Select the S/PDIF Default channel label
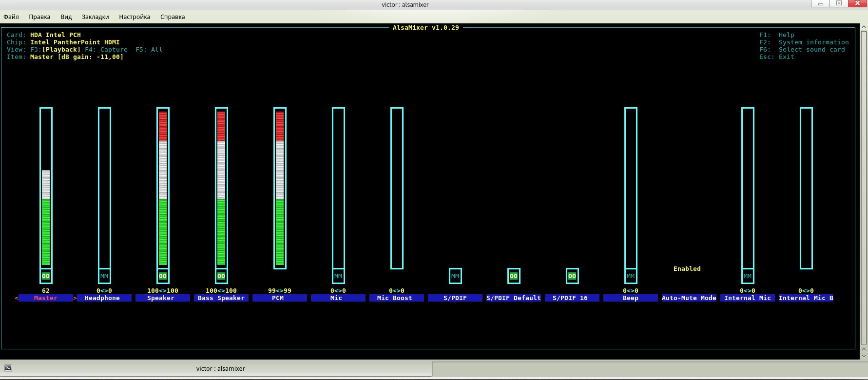The height and width of the screenshot is (380, 868). pos(514,298)
